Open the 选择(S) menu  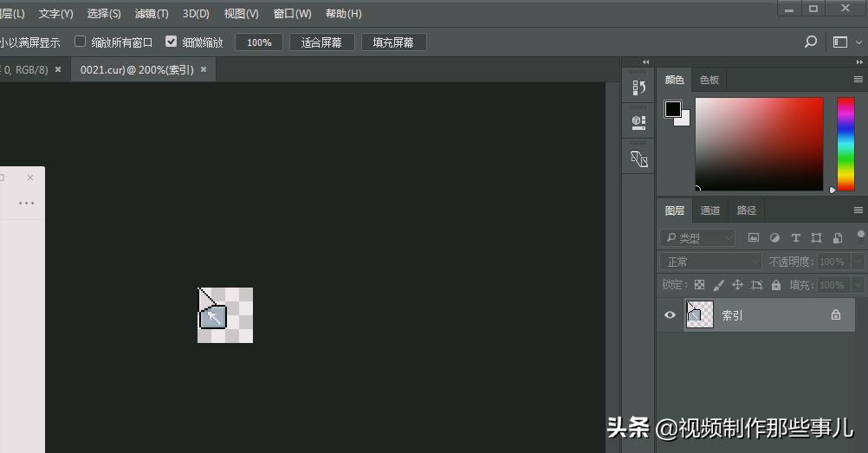coord(104,14)
